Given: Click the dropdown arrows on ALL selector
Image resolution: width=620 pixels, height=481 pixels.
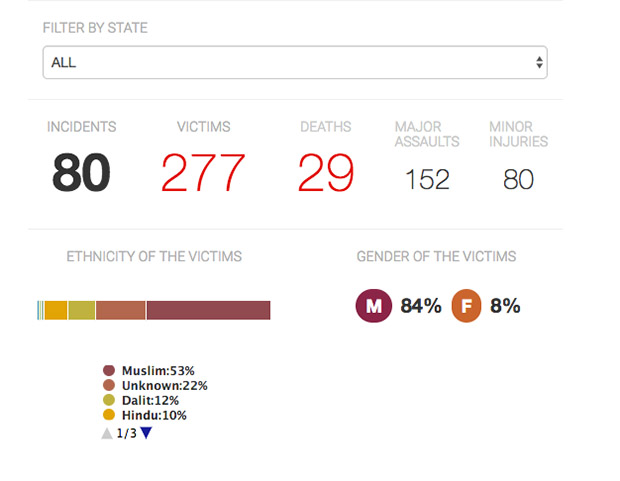Looking at the screenshot, I should [x=539, y=62].
